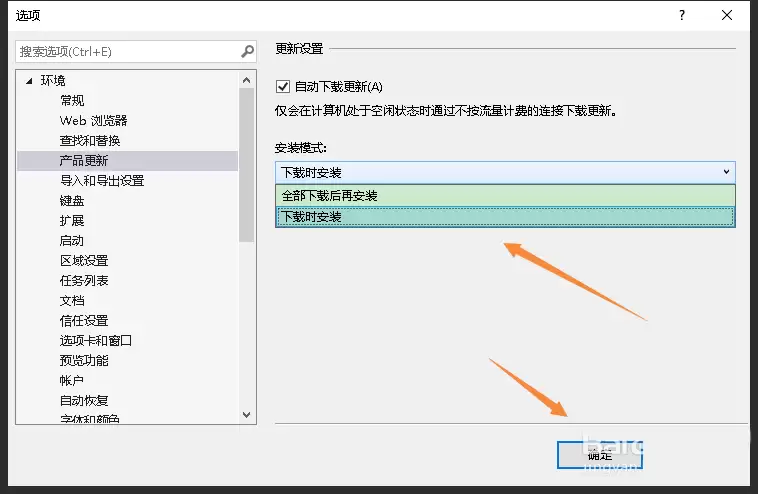Confirm with the 确定 button
Viewport: 758px width, 494px height.
tap(600, 455)
